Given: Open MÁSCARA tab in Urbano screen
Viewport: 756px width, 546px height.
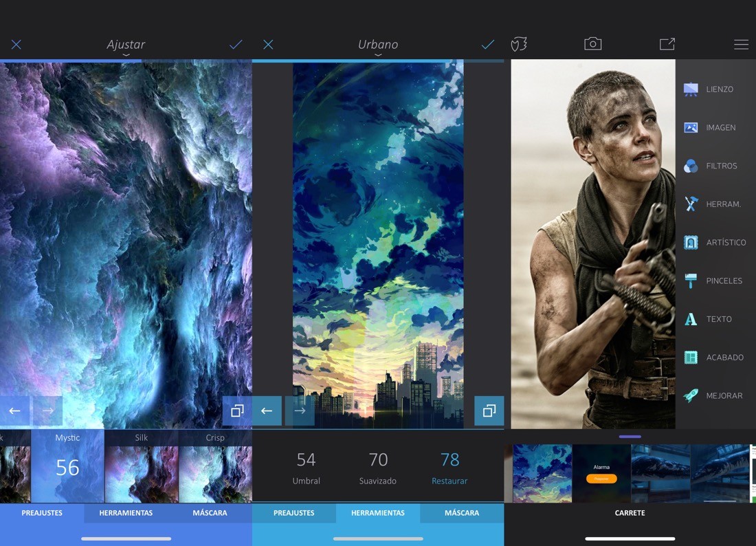Looking at the screenshot, I should (x=462, y=513).
